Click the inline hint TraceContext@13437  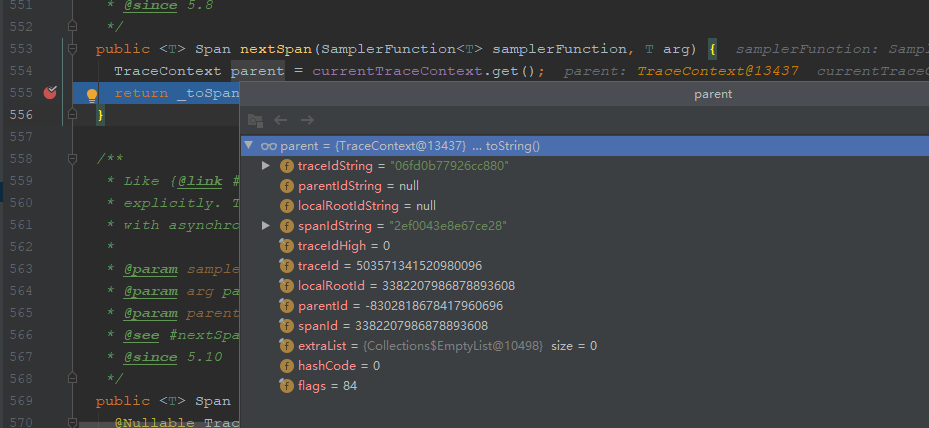717,71
